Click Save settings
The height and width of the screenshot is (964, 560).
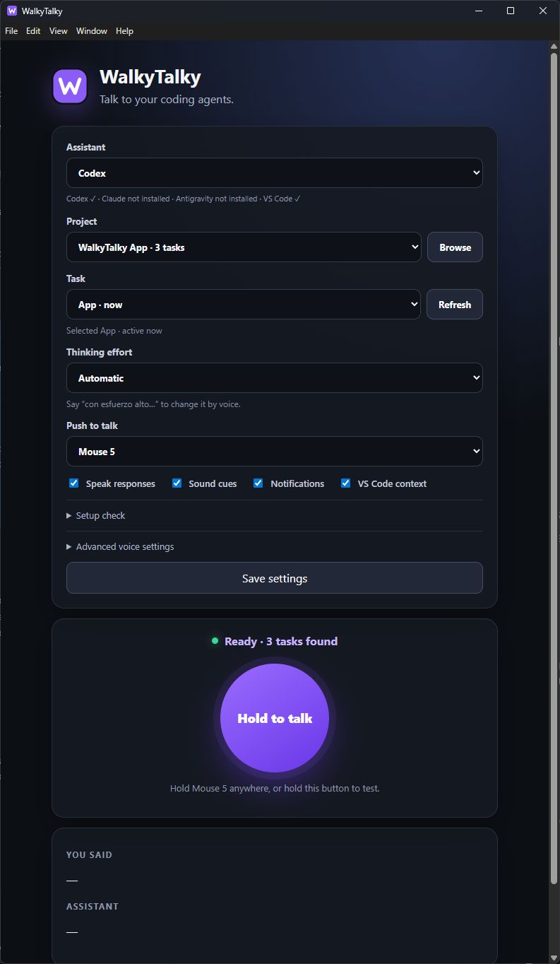[x=275, y=578]
